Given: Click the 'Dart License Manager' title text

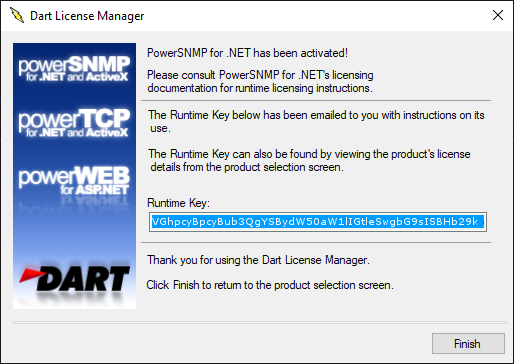Looking at the screenshot, I should point(87,16).
